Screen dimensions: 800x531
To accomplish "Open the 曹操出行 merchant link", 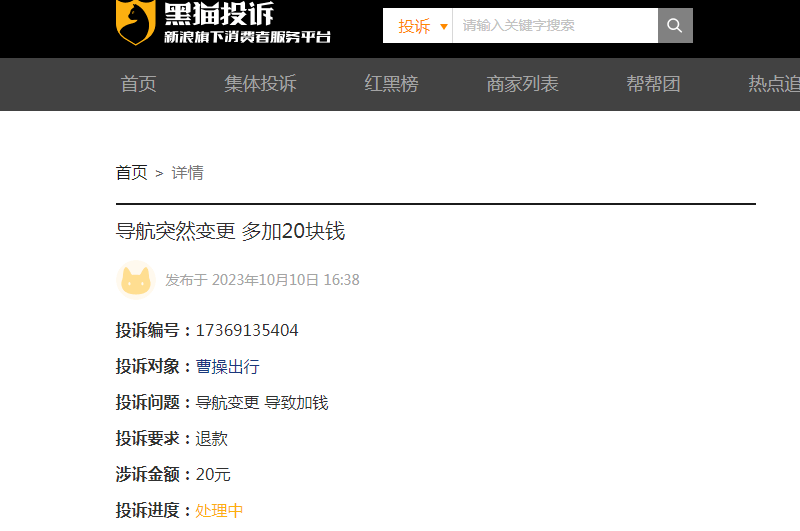I will coord(227,367).
